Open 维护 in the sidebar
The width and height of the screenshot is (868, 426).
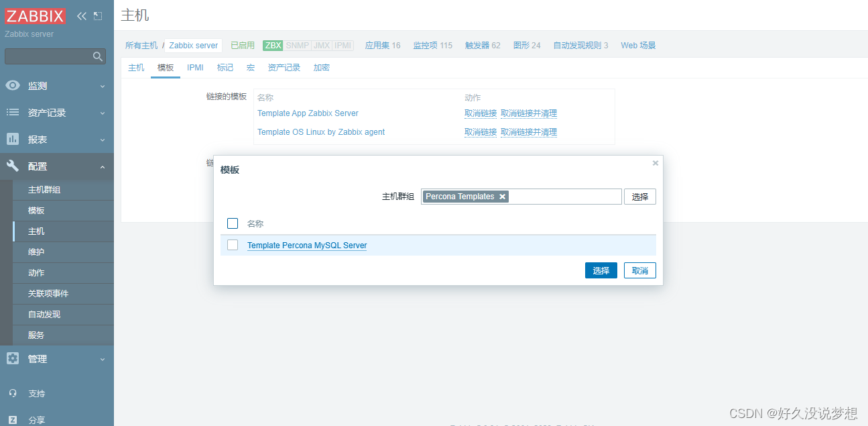tap(36, 252)
